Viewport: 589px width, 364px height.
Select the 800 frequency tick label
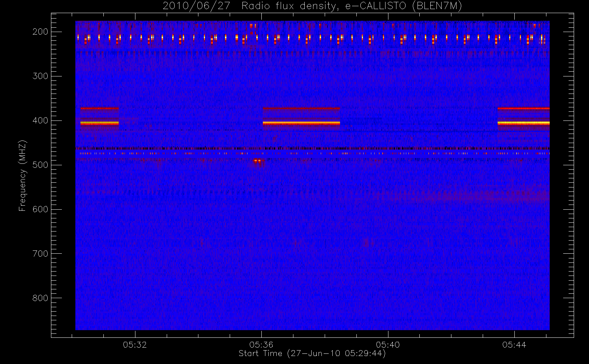(40, 298)
